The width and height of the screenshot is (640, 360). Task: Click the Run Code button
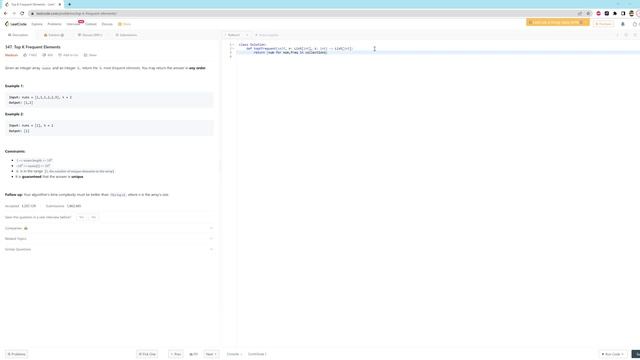click(613, 354)
